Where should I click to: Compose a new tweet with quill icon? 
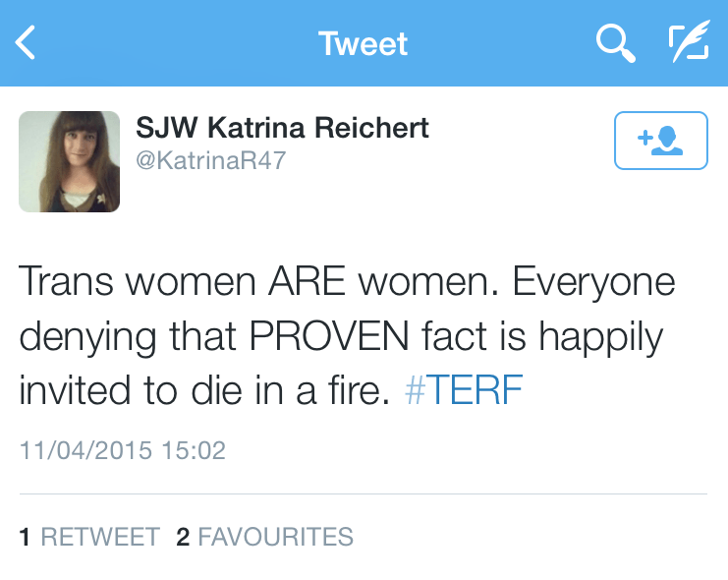pos(689,43)
